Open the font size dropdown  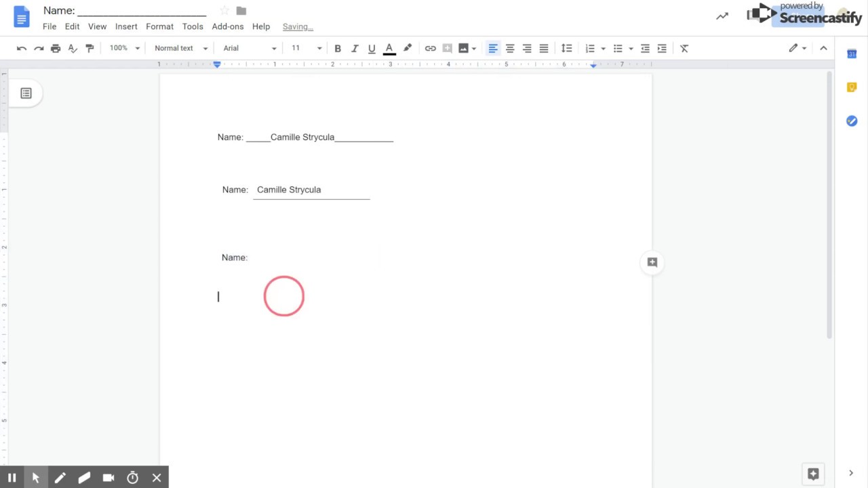click(307, 48)
